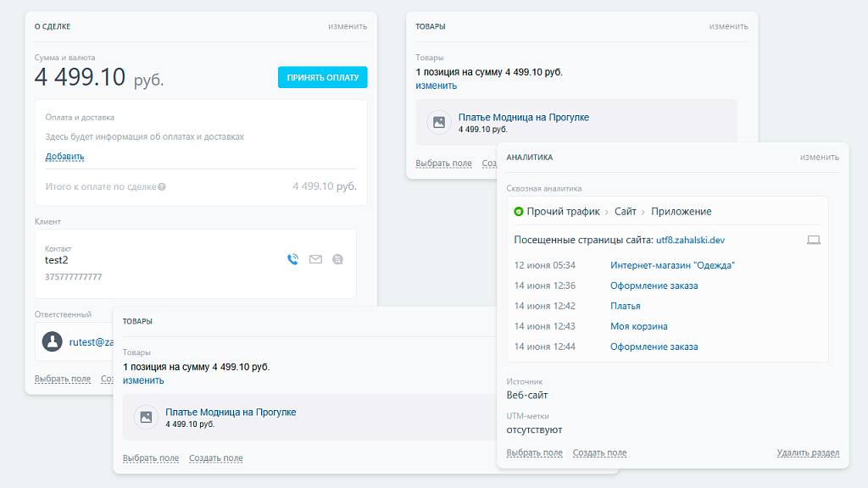
Task: Click the Платье Модница на Прогулке product name
Action: pyautogui.click(x=525, y=117)
